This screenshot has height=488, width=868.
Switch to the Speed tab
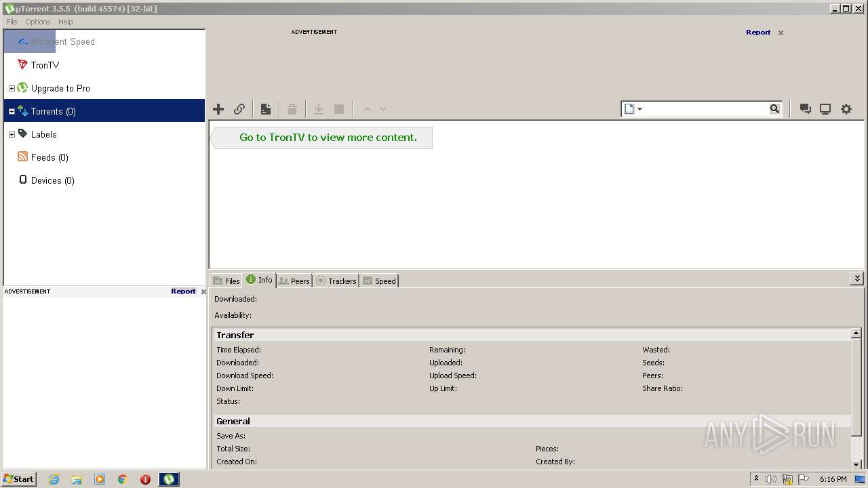pyautogui.click(x=379, y=281)
